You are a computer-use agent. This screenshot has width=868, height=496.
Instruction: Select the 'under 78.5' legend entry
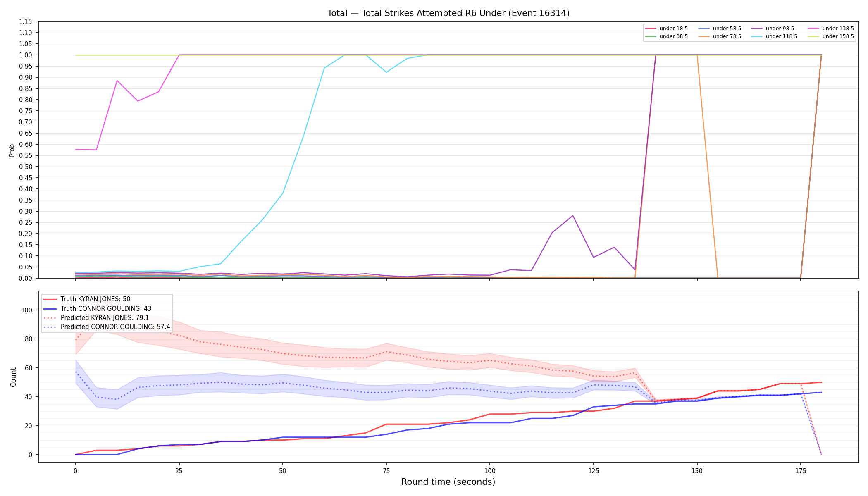pyautogui.click(x=720, y=36)
